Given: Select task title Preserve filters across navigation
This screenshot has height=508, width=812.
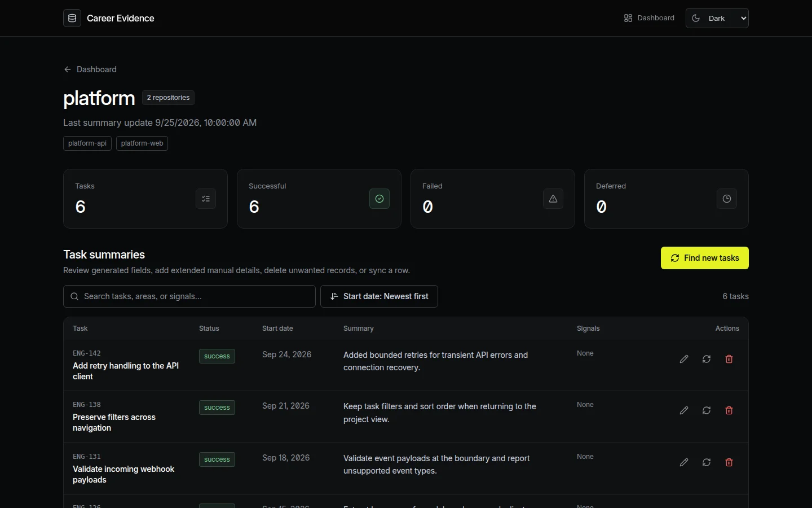Looking at the screenshot, I should pyautogui.click(x=114, y=422).
